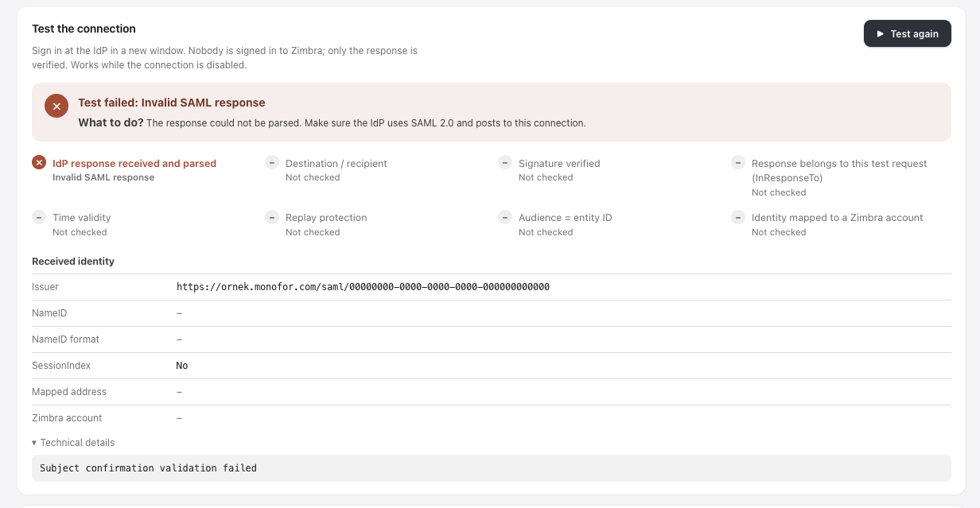This screenshot has height=508, width=980.
Task: Click the 'Issuer' row label
Action: (x=45, y=287)
